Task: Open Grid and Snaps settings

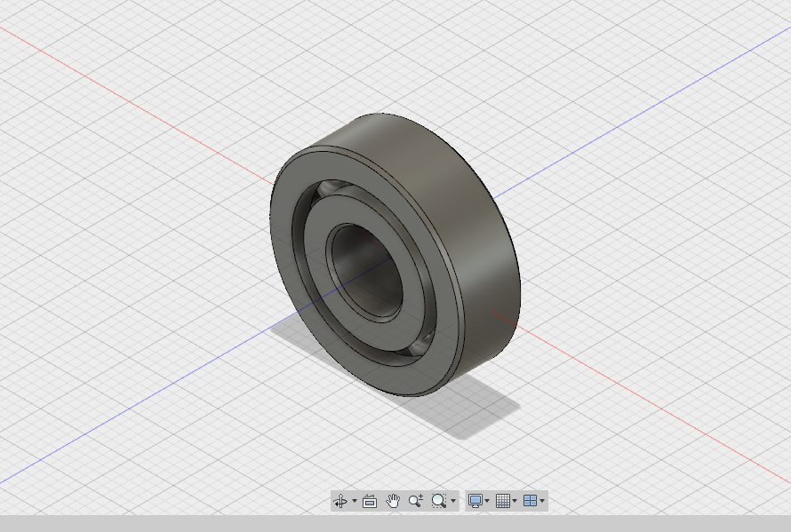Action: pyautogui.click(x=505, y=500)
